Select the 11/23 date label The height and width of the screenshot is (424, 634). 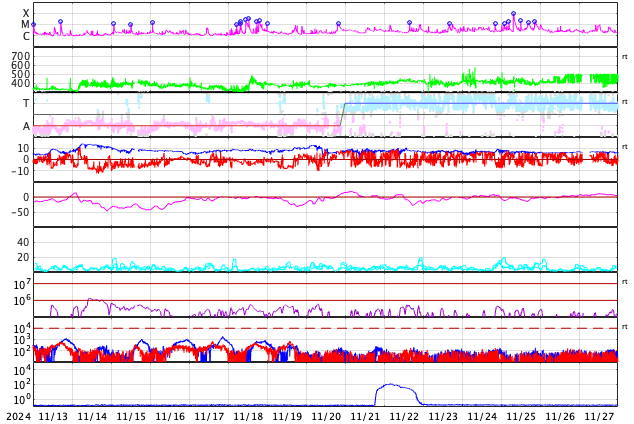pos(443,416)
